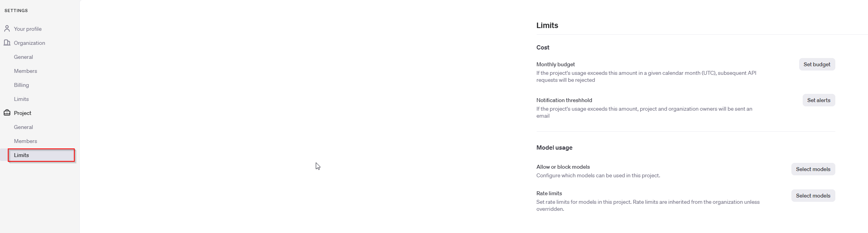Image resolution: width=868 pixels, height=233 pixels.
Task: Click the building icon next to Organization
Action: tap(7, 42)
